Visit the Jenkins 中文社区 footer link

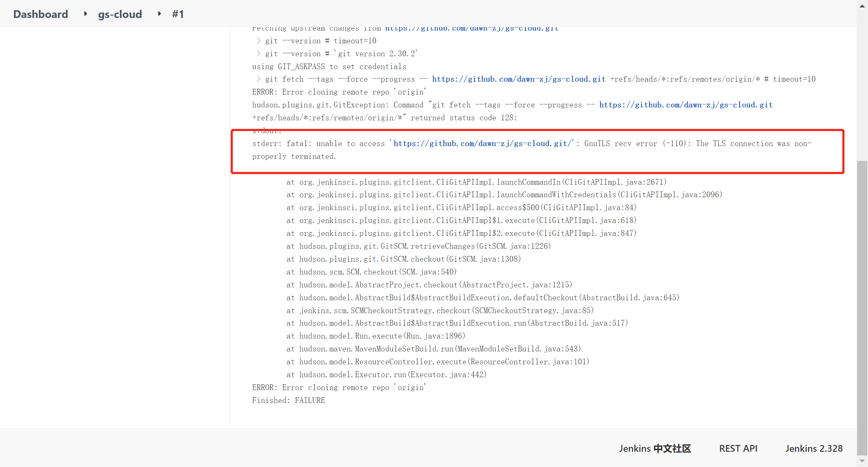[654, 448]
